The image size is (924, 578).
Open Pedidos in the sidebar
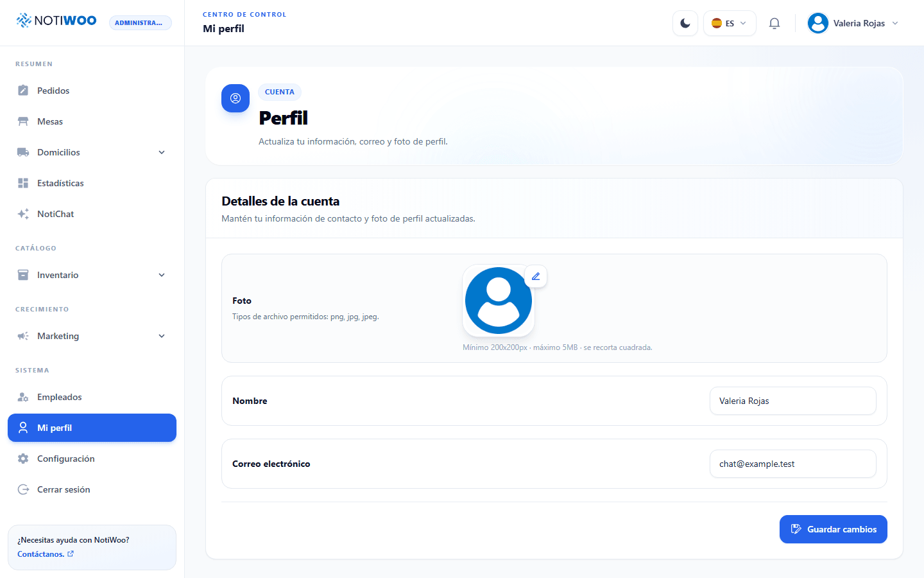(92, 91)
